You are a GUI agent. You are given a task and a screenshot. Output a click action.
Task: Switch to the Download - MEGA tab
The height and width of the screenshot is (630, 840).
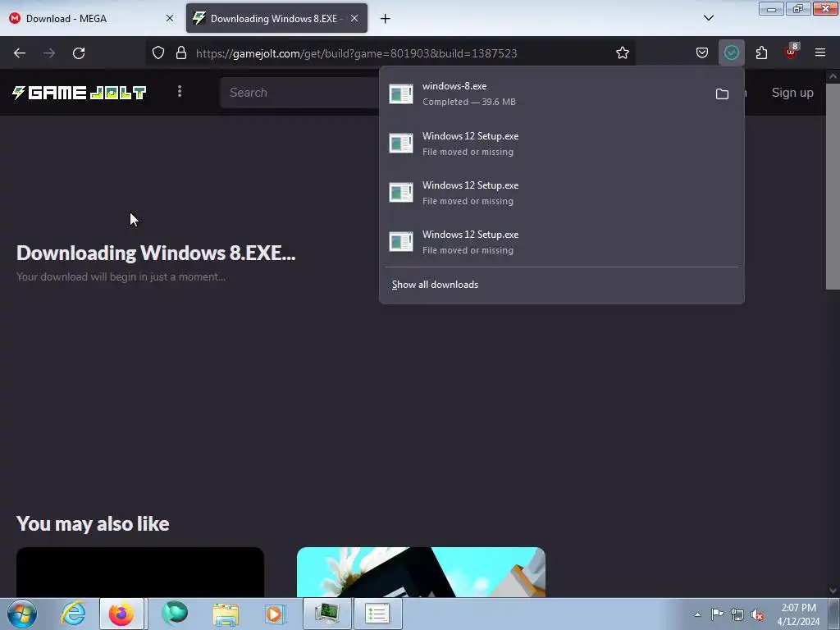[x=91, y=18]
